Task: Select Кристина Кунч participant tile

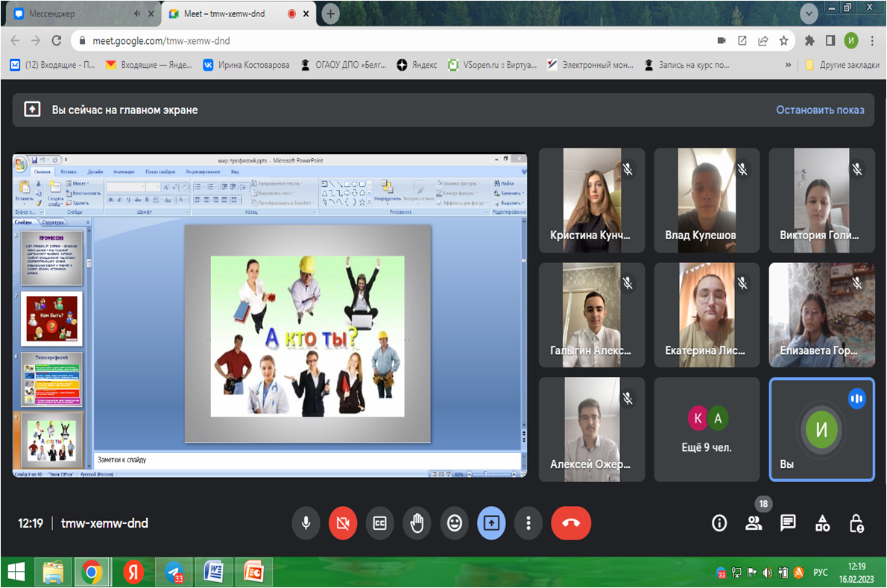Action: pos(592,200)
